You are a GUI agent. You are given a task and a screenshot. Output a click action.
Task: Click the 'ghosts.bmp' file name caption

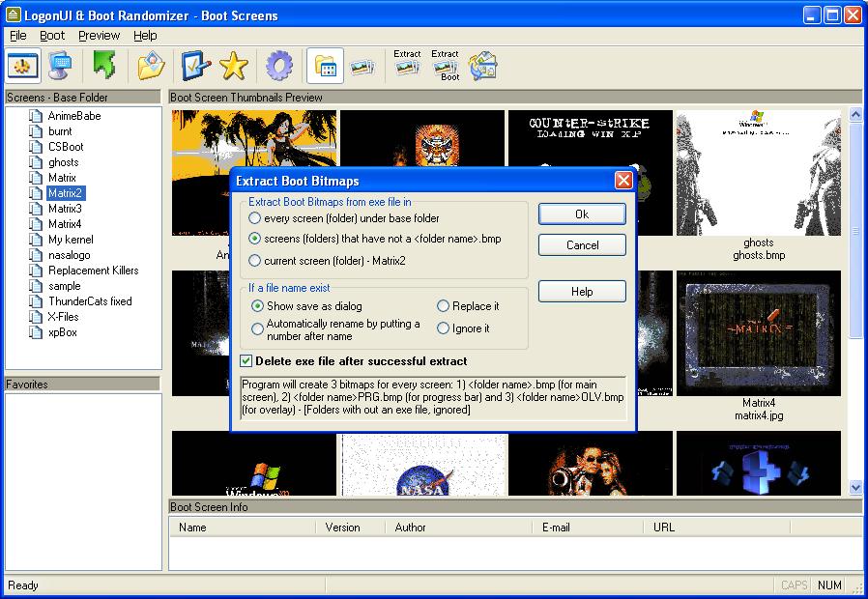(759, 255)
